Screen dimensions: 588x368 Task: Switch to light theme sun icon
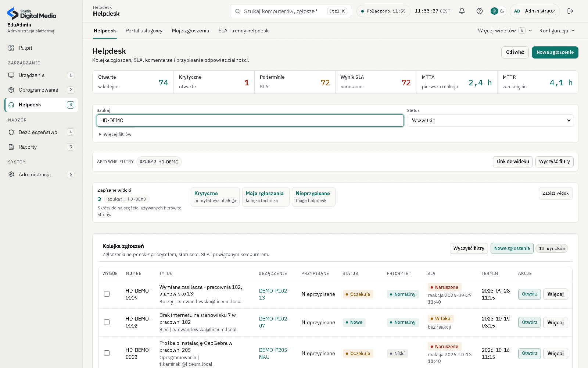pyautogui.click(x=495, y=11)
